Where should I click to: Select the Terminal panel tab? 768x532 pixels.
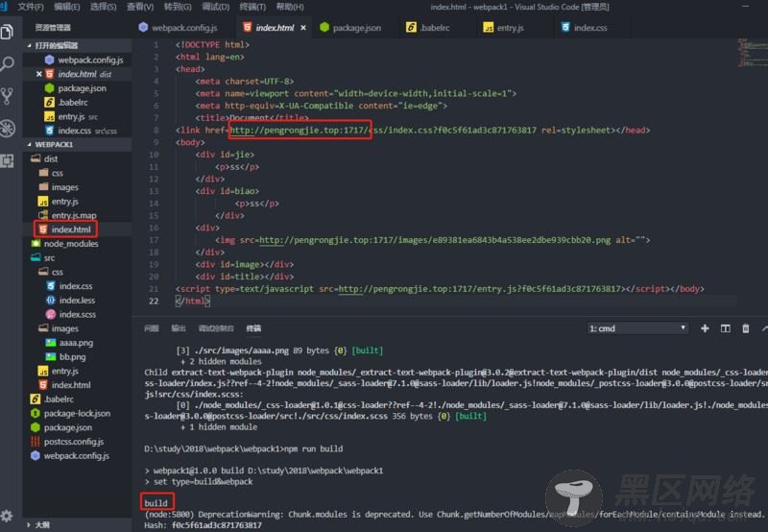pos(253,328)
